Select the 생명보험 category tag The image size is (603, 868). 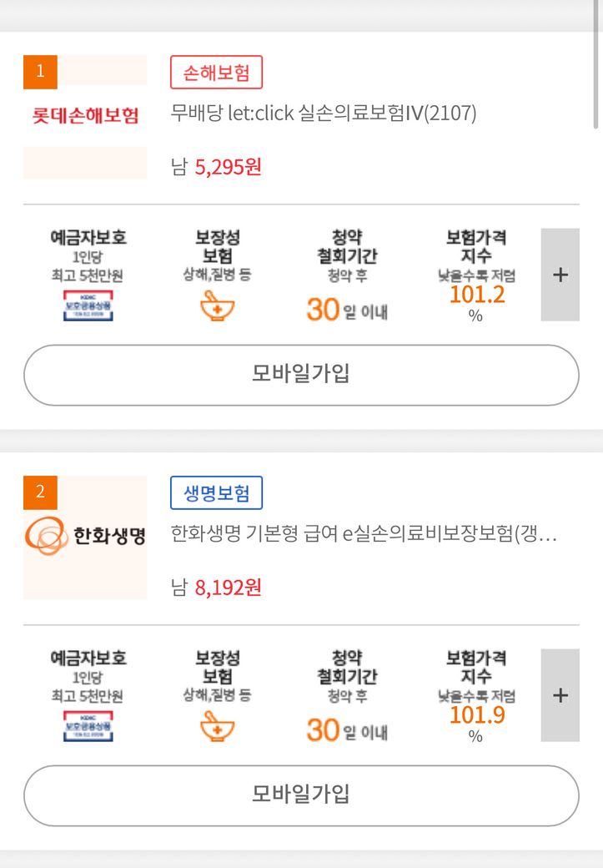click(x=216, y=493)
